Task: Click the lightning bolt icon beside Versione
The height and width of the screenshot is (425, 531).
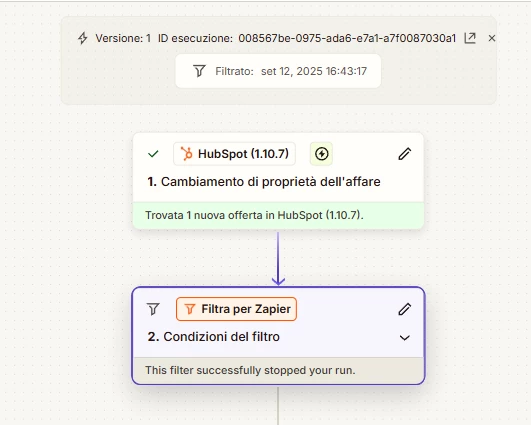Action: point(83,38)
